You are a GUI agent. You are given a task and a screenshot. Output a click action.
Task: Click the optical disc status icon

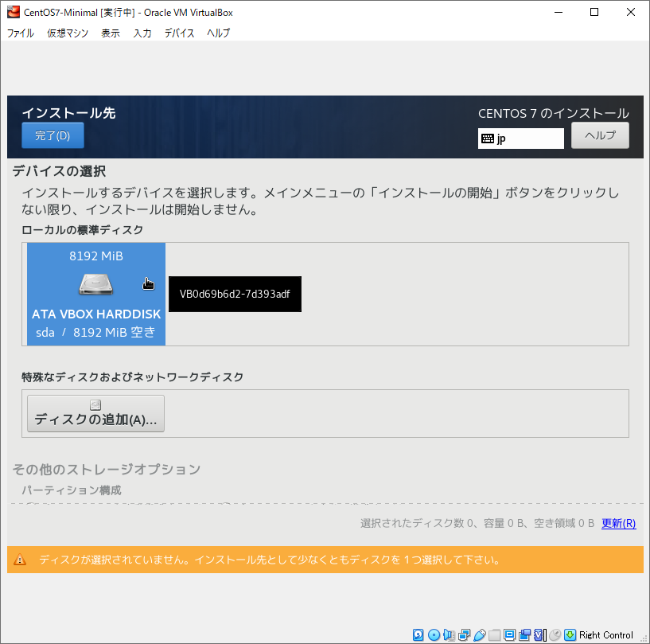pyautogui.click(x=434, y=635)
